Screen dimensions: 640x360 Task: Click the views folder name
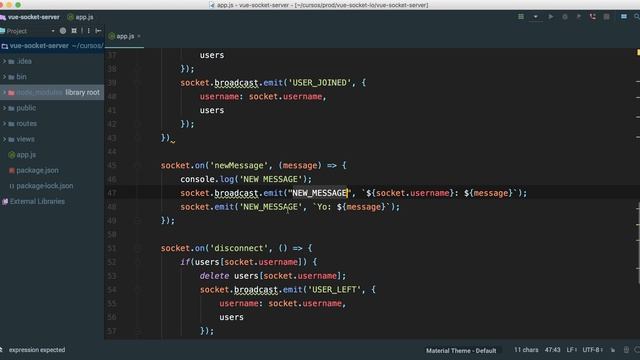[x=25, y=139]
